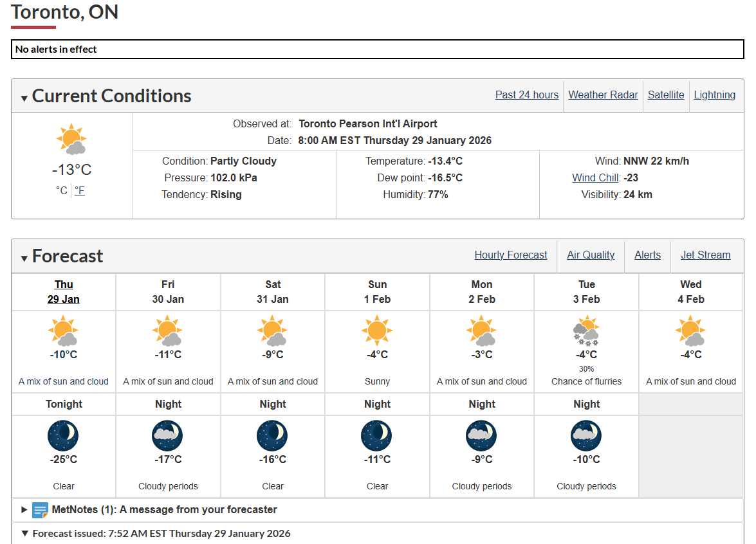Click the partly cloudy current conditions icon
This screenshot has width=756, height=544.
click(71, 139)
